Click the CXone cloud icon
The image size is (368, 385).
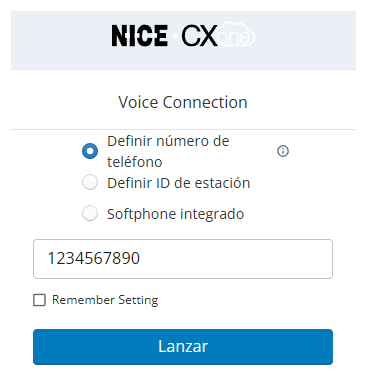236,34
